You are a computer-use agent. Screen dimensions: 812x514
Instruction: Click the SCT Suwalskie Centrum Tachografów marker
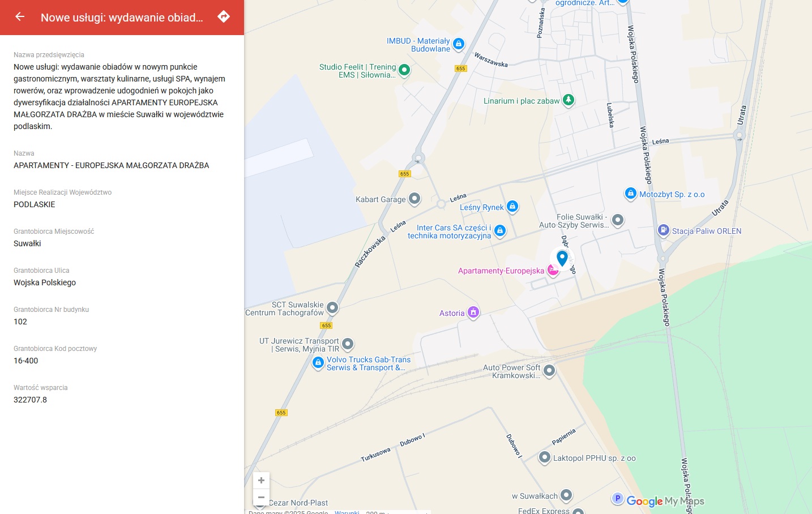332,308
